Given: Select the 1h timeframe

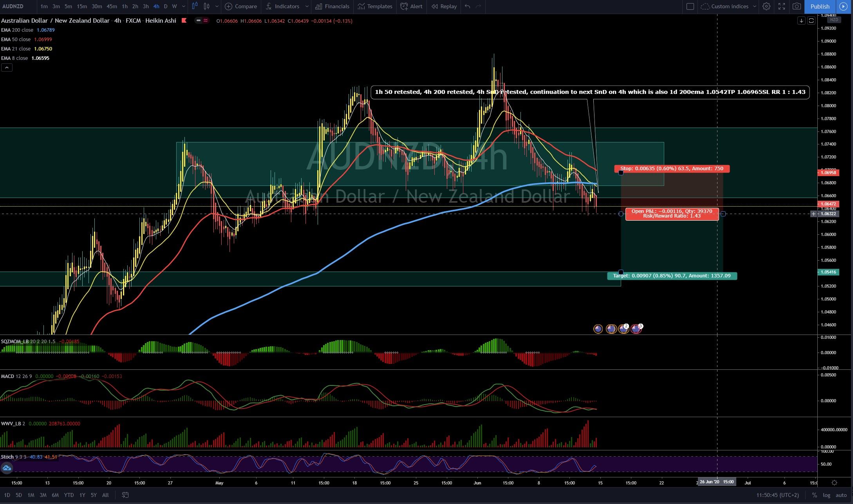Looking at the screenshot, I should (124, 6).
